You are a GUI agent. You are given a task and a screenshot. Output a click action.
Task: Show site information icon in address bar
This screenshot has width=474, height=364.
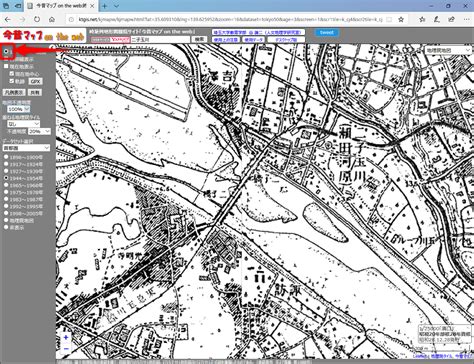click(71, 20)
